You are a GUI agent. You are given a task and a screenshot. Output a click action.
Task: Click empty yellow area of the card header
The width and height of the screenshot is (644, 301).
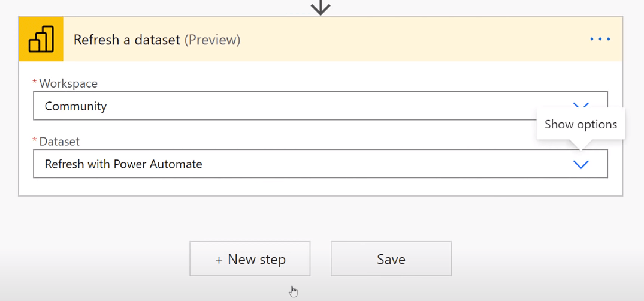click(x=411, y=39)
